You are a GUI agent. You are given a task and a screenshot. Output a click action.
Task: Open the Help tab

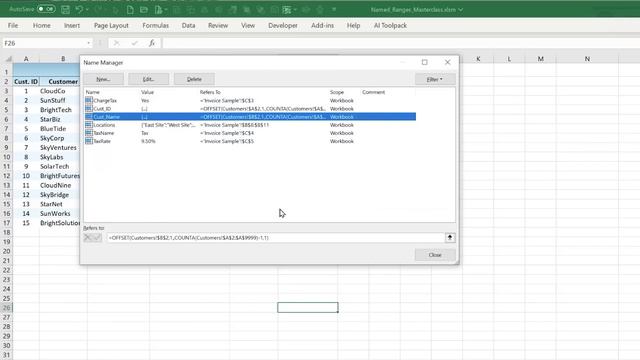(x=353, y=25)
